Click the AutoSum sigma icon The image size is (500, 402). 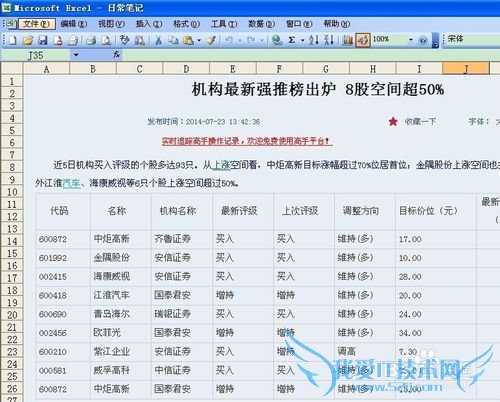point(292,40)
